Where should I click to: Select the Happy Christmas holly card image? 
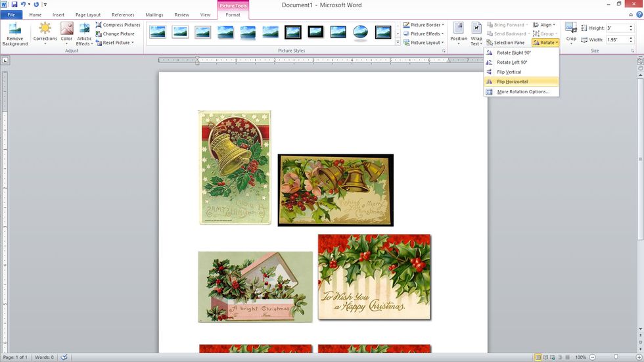(x=374, y=277)
